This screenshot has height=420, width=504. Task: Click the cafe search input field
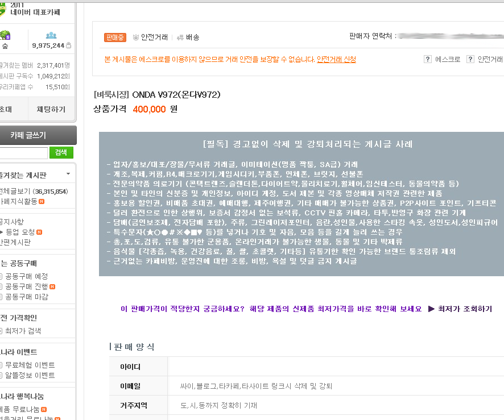tap(23, 153)
